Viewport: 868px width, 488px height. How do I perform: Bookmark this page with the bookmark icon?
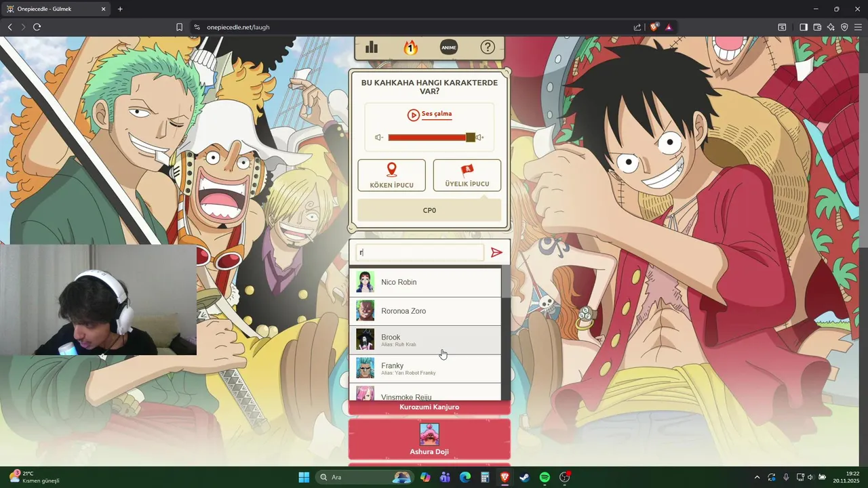(x=179, y=27)
